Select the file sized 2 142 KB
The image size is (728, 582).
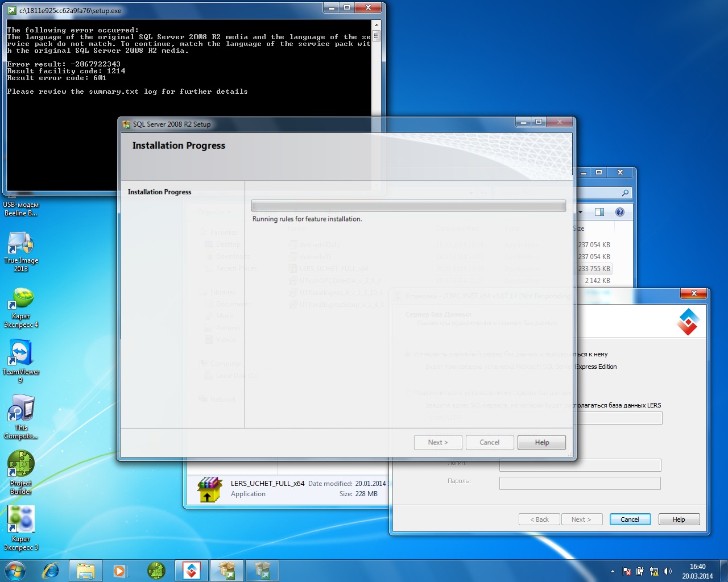(597, 281)
